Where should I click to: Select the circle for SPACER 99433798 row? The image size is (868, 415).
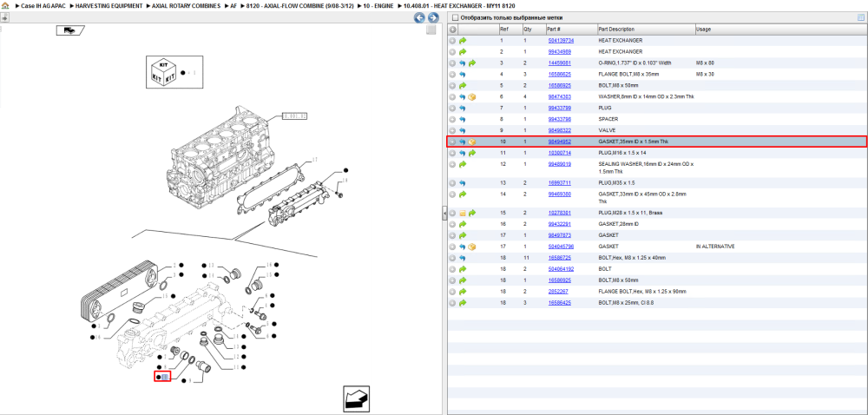452,119
